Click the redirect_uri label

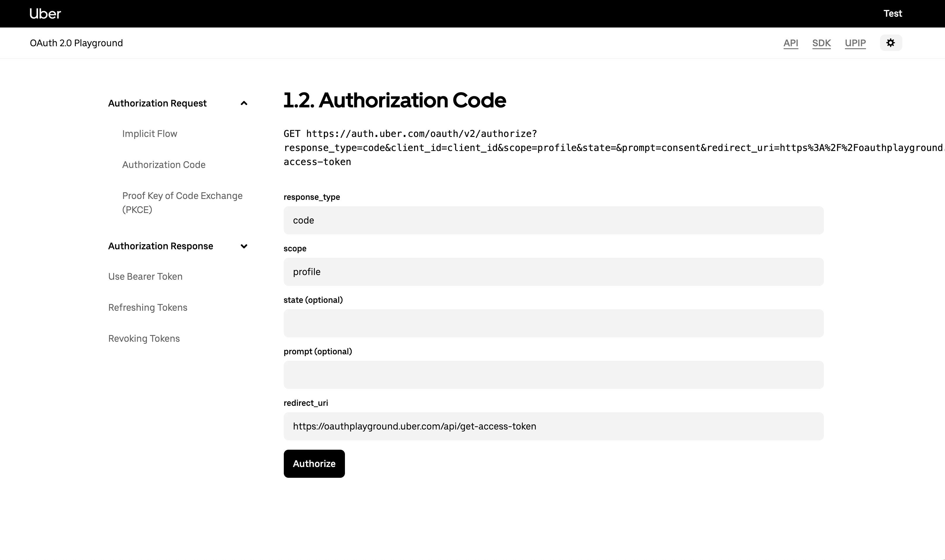(306, 403)
